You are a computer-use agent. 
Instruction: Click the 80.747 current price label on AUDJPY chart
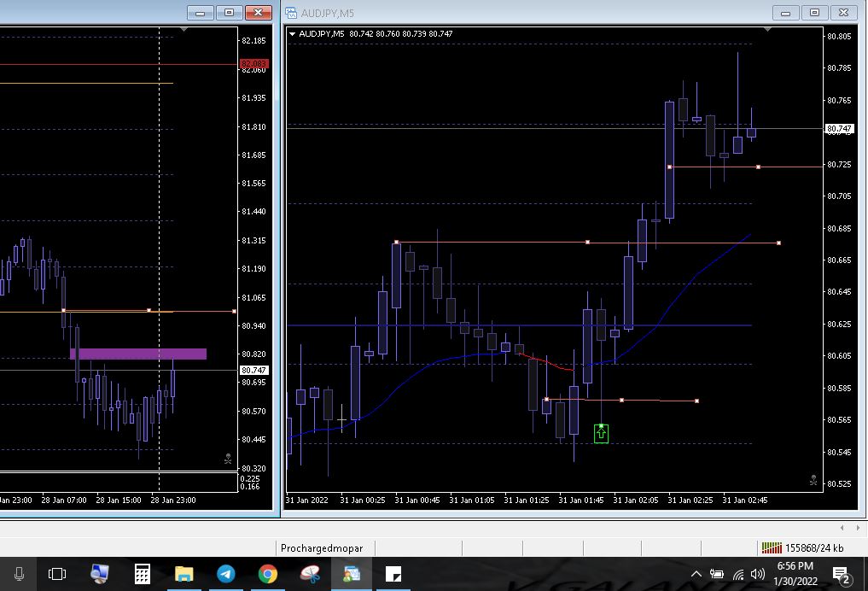point(839,128)
